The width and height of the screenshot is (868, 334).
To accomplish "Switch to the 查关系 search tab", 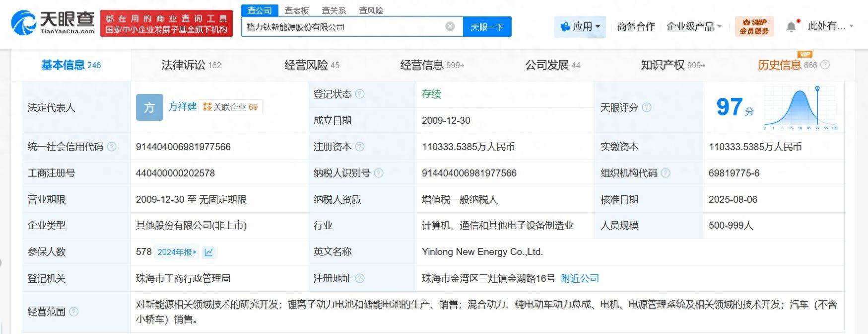I will tap(334, 10).
